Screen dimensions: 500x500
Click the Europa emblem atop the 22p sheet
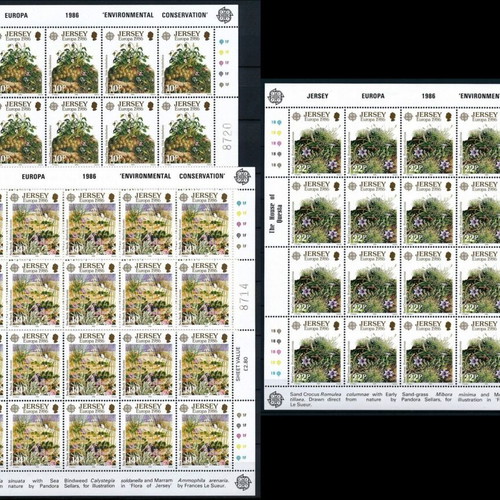[276, 96]
